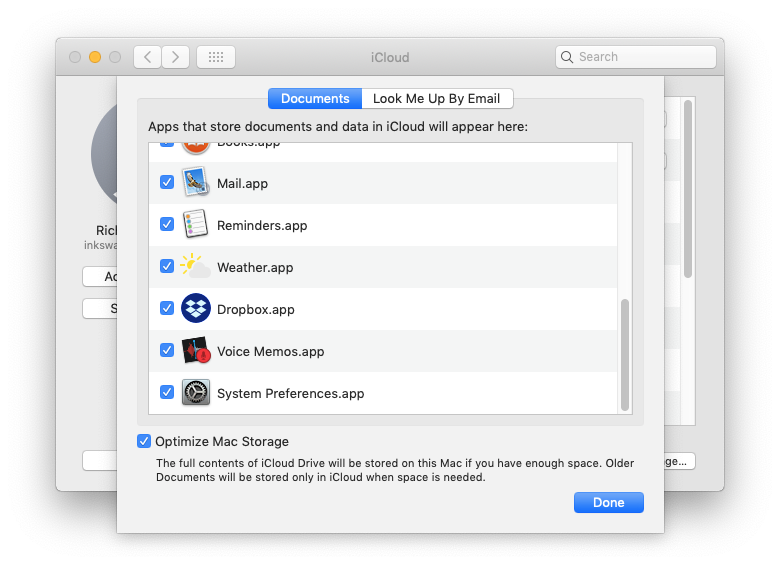The image size is (780, 565).
Task: Show all preferences with grid icon
Action: pyautogui.click(x=216, y=57)
